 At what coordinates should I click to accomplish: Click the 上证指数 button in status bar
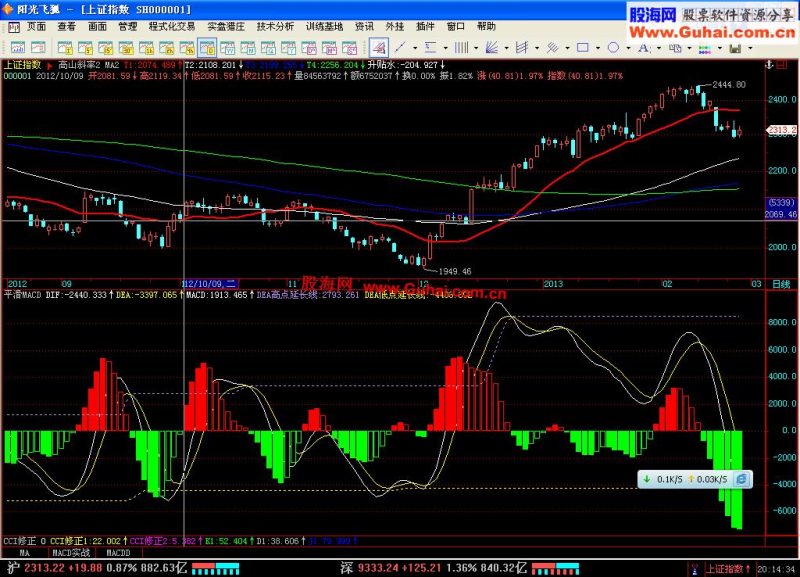tap(728, 568)
